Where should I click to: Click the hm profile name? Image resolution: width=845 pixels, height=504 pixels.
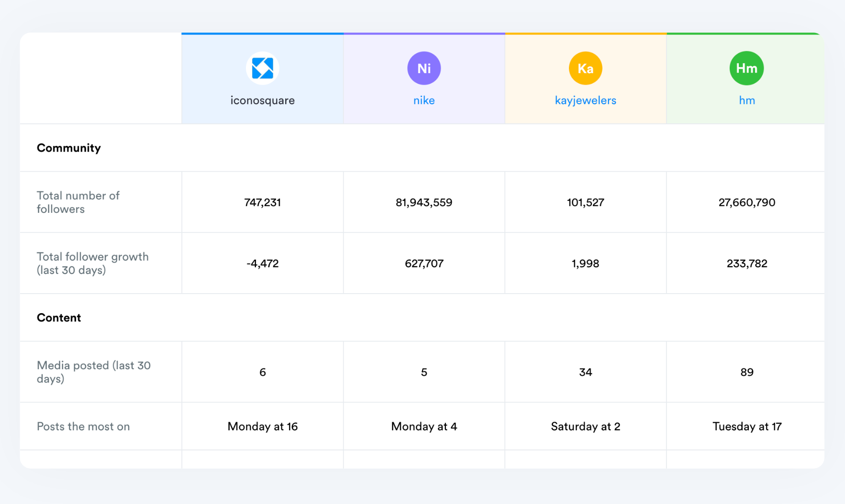tap(746, 100)
